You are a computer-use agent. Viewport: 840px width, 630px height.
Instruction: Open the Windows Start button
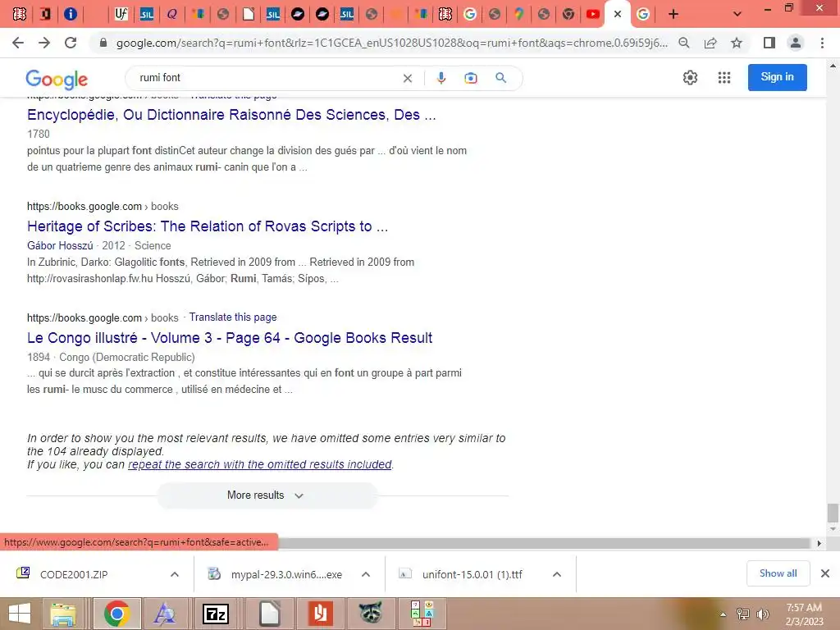point(20,614)
